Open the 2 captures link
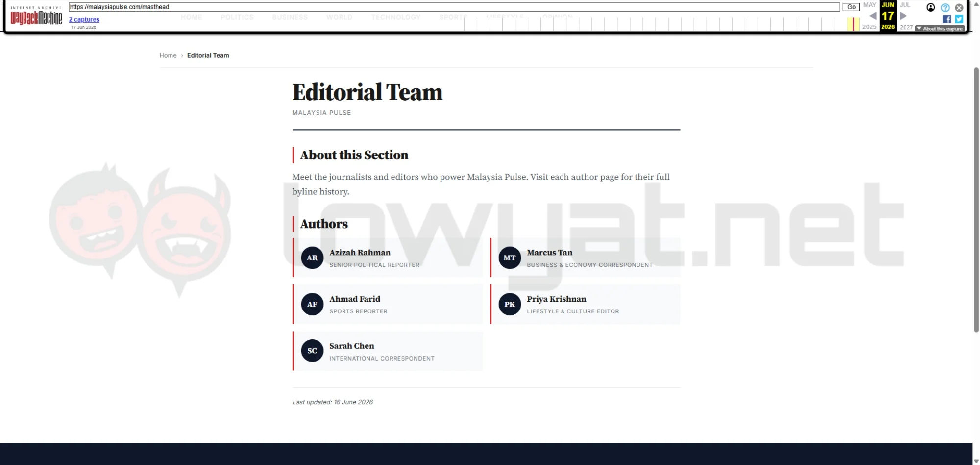The height and width of the screenshot is (465, 980). (x=84, y=19)
